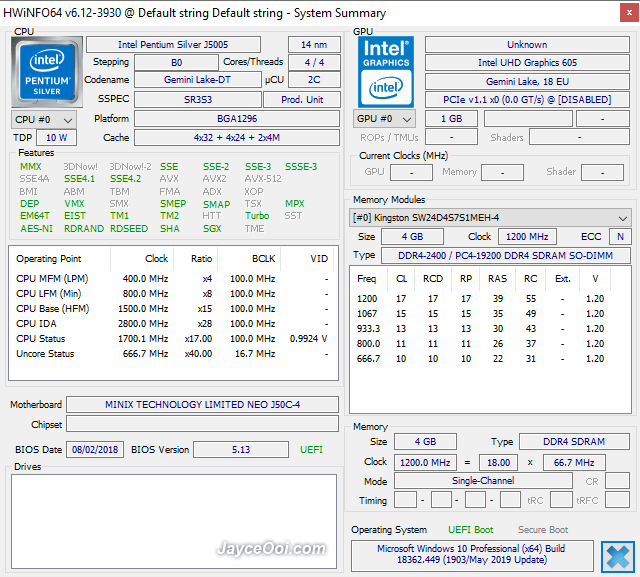
Task: Click the 0.9924 V VID value
Action: [x=309, y=339]
